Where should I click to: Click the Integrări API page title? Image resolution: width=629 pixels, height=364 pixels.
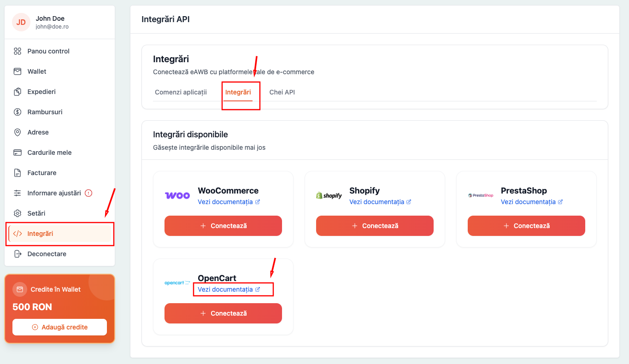pos(165,19)
